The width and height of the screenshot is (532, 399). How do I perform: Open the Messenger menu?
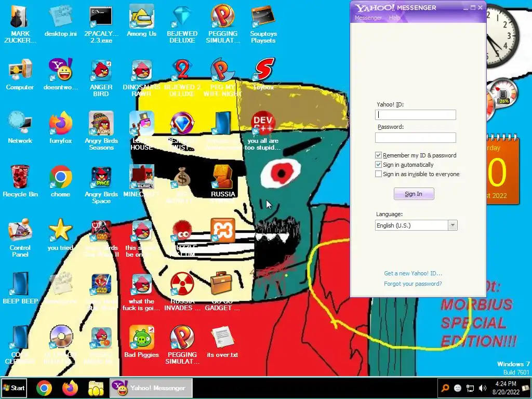click(368, 18)
